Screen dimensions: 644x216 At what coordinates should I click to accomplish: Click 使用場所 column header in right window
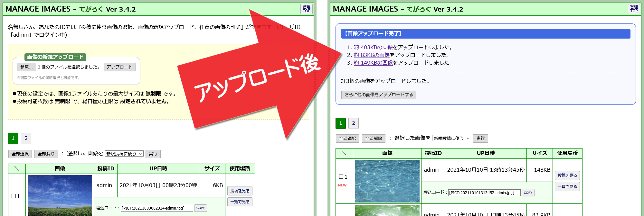click(x=567, y=153)
